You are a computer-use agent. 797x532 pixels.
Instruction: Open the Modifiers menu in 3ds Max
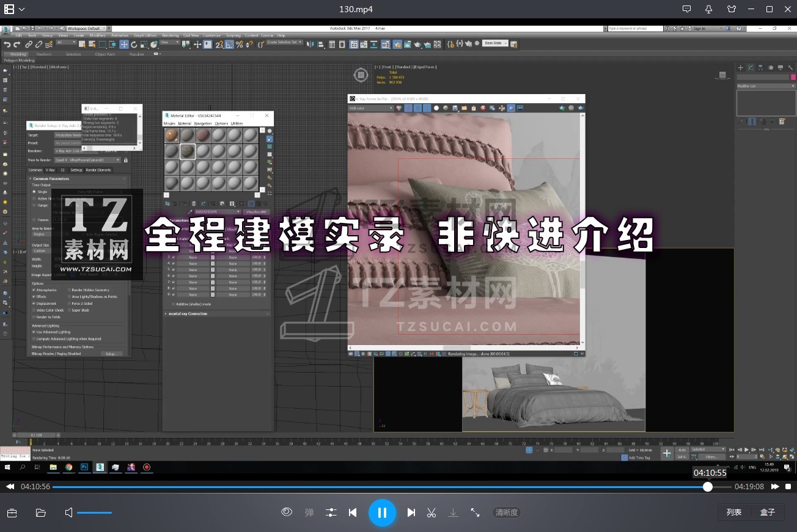[98, 35]
